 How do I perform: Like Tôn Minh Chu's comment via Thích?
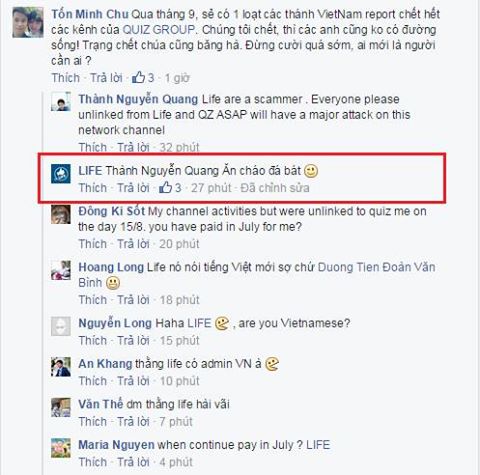click(x=66, y=78)
